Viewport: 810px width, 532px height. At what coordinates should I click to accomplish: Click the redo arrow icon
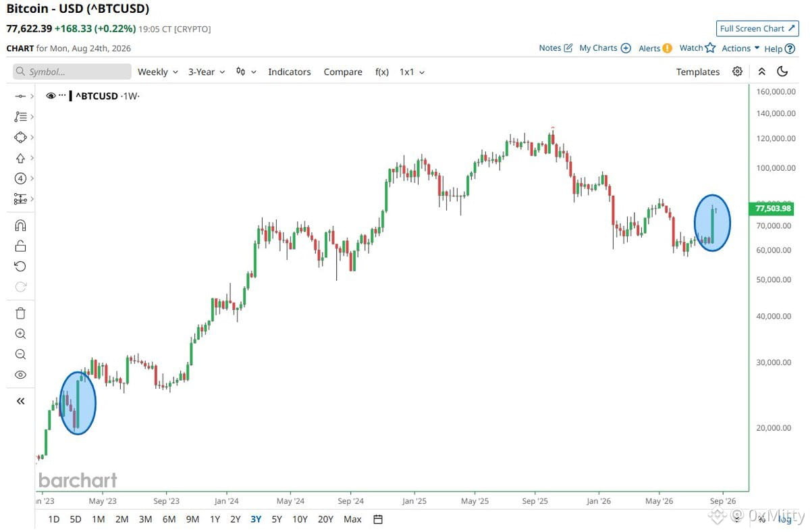coord(20,286)
